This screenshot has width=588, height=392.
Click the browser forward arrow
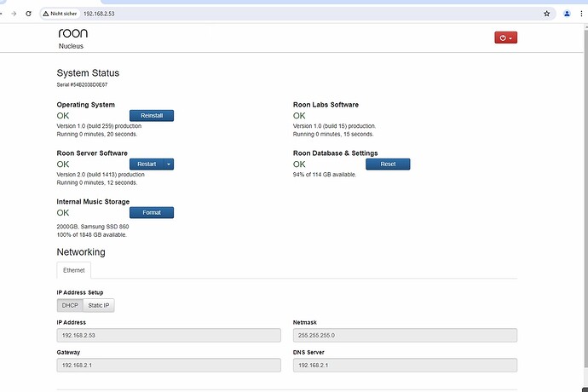click(x=14, y=14)
